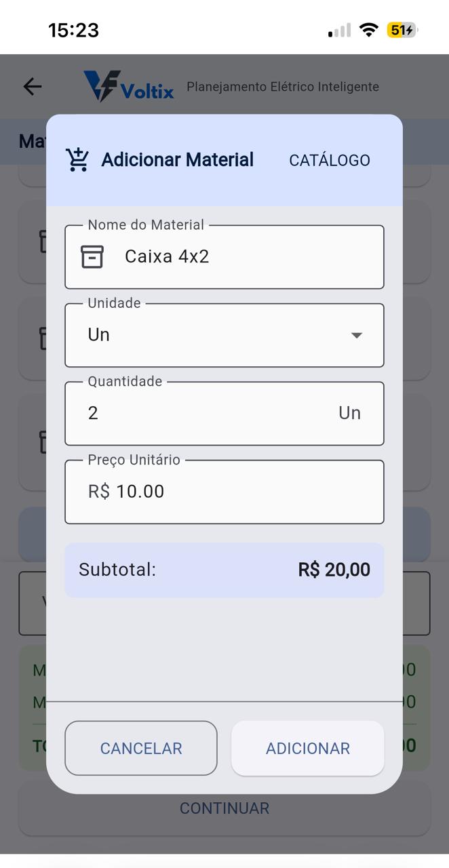Image resolution: width=449 pixels, height=868 pixels.
Task: Tap the CANCELAR button
Action: click(140, 748)
